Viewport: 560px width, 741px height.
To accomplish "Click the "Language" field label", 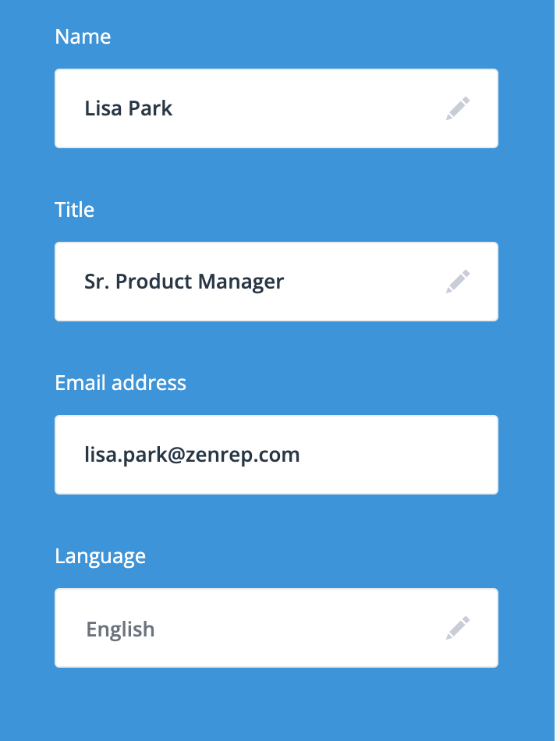I will point(100,556).
